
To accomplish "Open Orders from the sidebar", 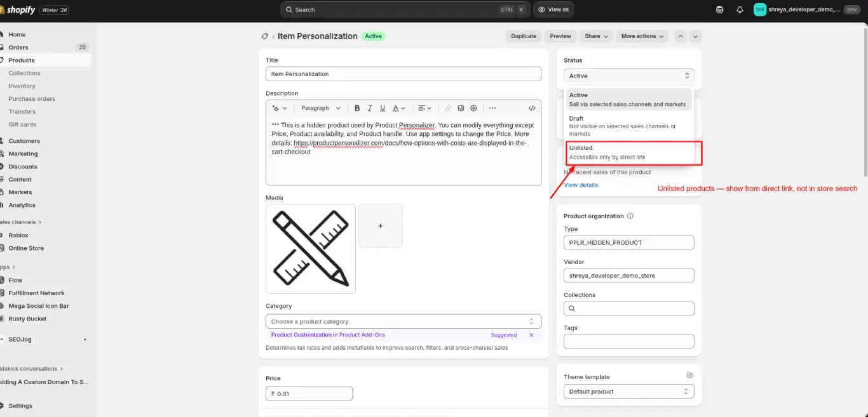I will 18,47.
